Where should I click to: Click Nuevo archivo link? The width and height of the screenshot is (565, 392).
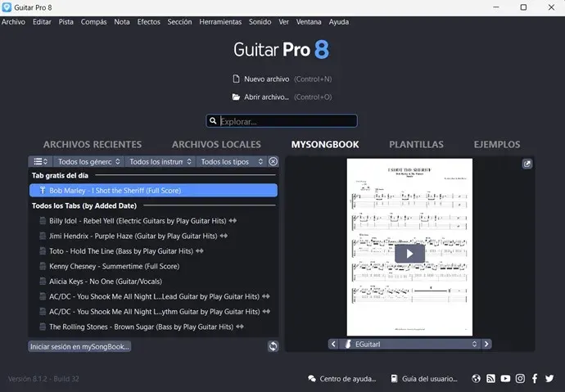pos(267,79)
